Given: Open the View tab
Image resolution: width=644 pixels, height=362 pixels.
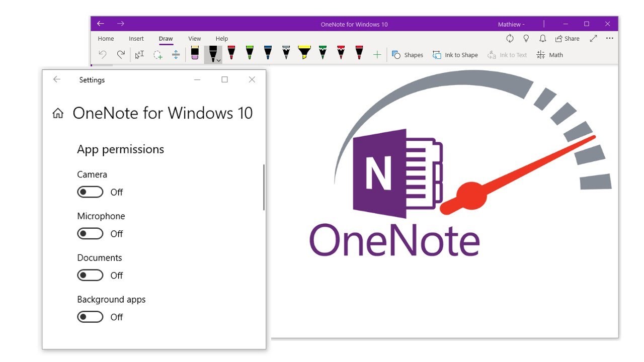Looking at the screenshot, I should coord(194,39).
